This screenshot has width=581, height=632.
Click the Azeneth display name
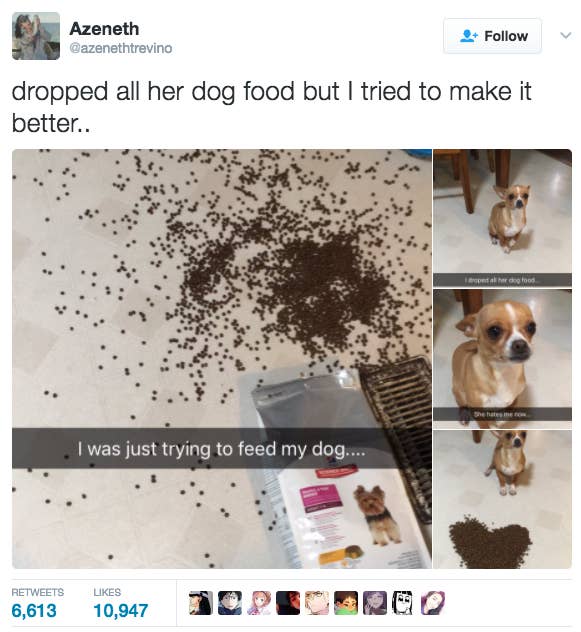click(x=104, y=29)
